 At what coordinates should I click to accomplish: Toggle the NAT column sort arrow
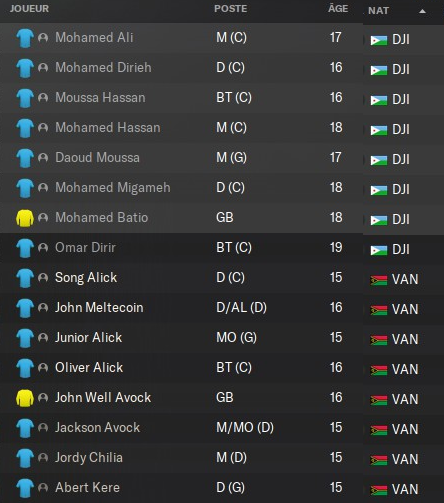point(422,11)
